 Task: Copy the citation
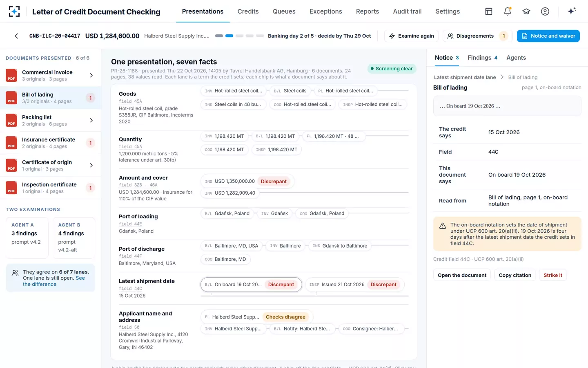point(515,275)
